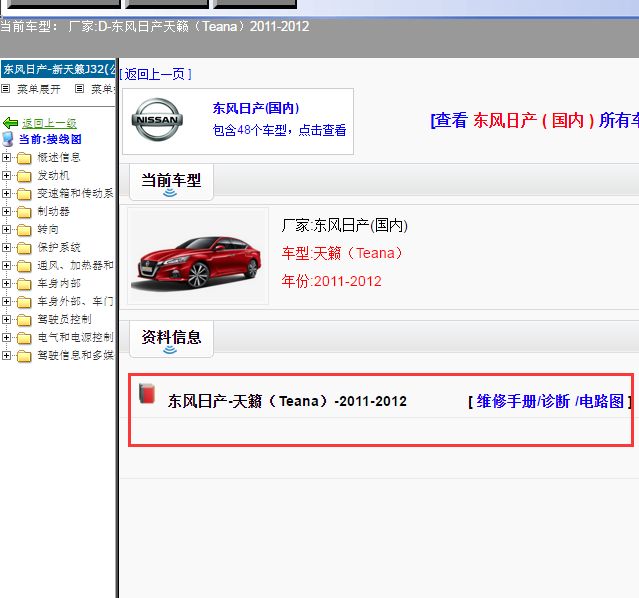Viewport: 639px width, 598px height.
Task: Click the list icon before 菜单展开
Action: [6, 88]
